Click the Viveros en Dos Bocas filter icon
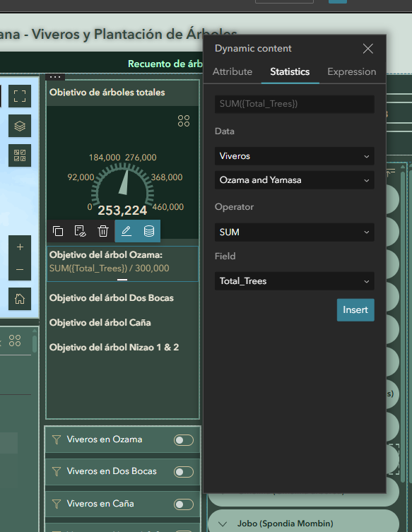Image resolution: width=412 pixels, height=532 pixels. 57,472
